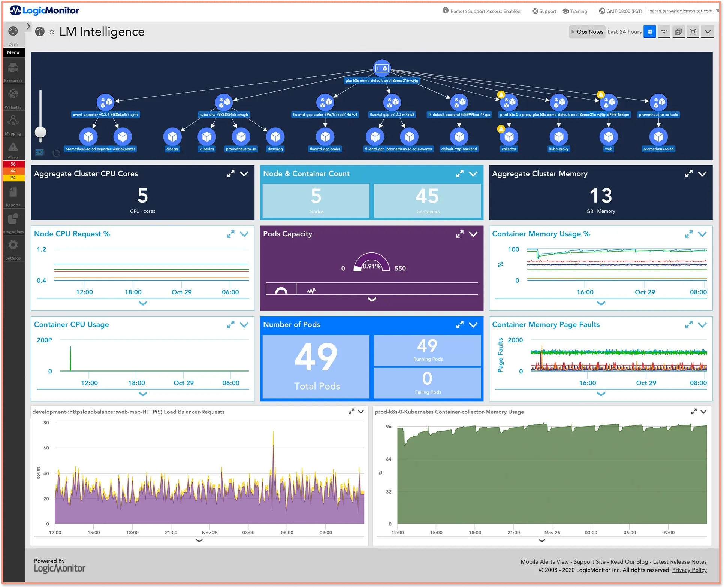Image resolution: width=724 pixels, height=588 pixels.
Task: Show the 44 error alerts count
Action: 13,171
